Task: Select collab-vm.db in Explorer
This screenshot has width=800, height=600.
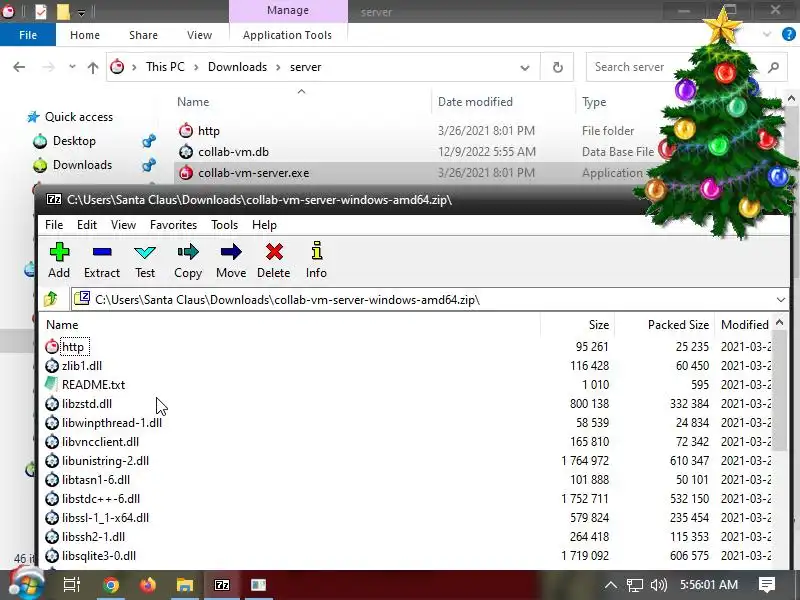Action: tap(233, 152)
